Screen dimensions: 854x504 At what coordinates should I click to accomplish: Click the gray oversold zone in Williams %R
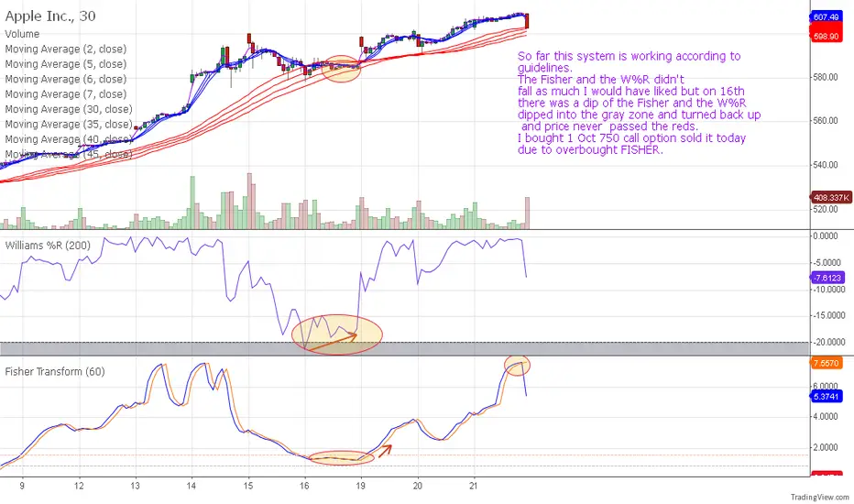point(403,348)
